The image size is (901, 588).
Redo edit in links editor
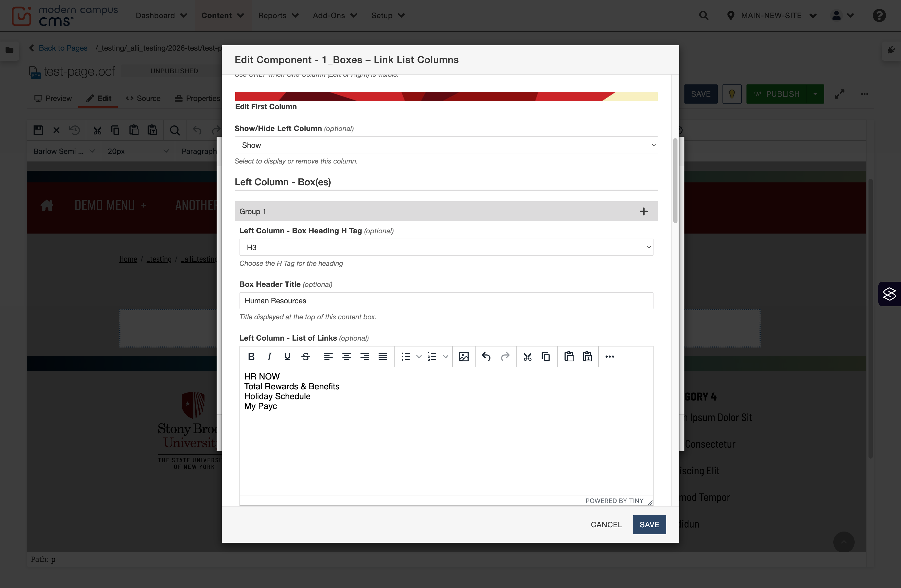click(x=505, y=356)
